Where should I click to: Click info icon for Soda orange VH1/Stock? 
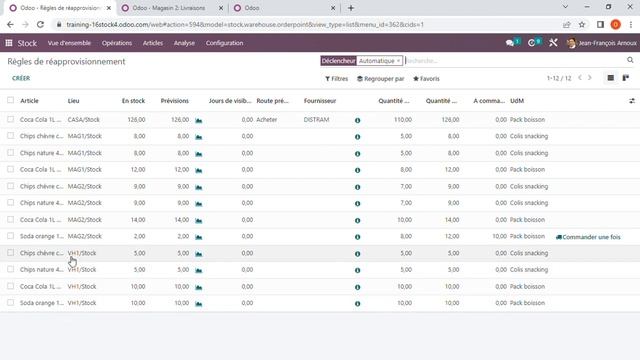(x=358, y=304)
